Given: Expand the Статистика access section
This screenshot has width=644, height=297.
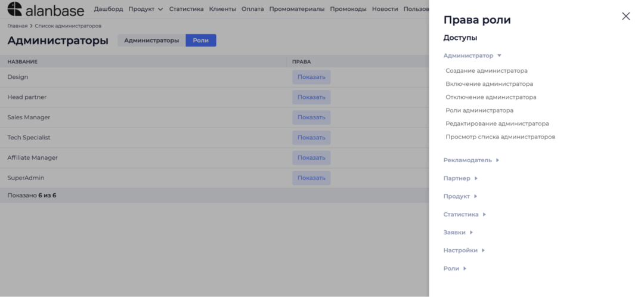Looking at the screenshot, I should click(x=465, y=215).
